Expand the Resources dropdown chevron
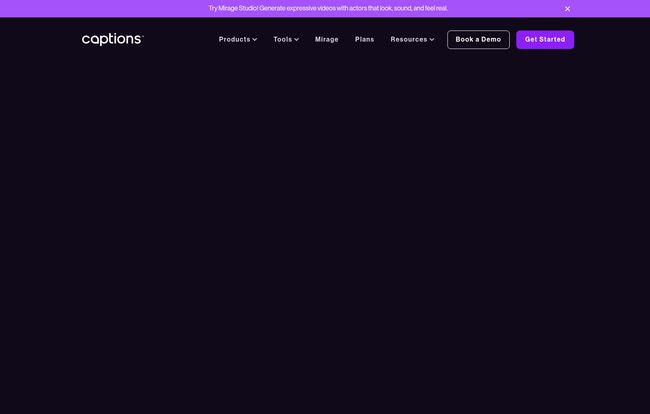 (x=432, y=40)
